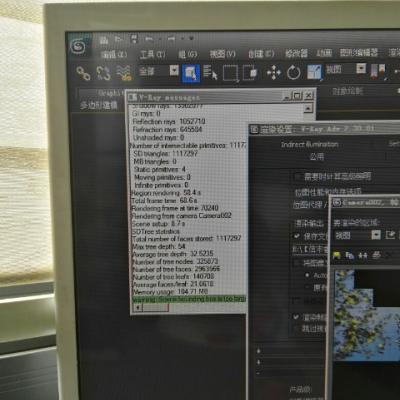
Task: Select the Unlink Selection broken chain tool
Action: 103,73
